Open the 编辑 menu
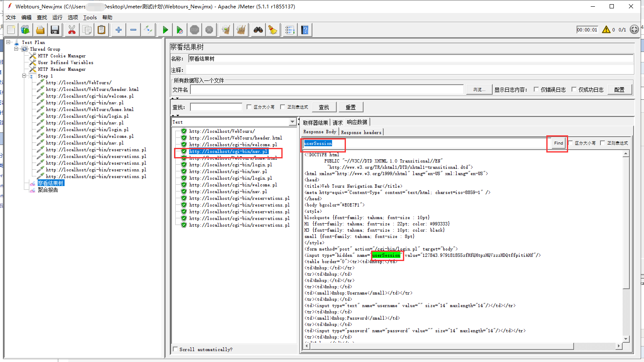 point(26,17)
